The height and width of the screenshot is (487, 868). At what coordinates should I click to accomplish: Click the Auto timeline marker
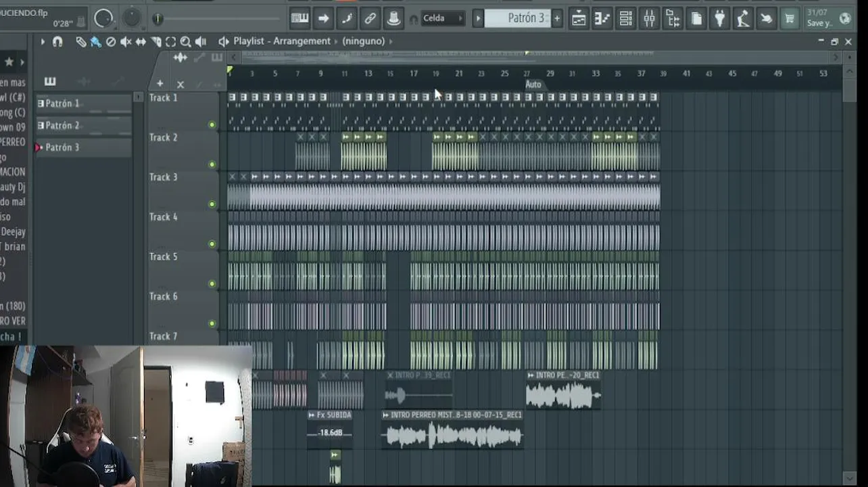[x=533, y=85]
